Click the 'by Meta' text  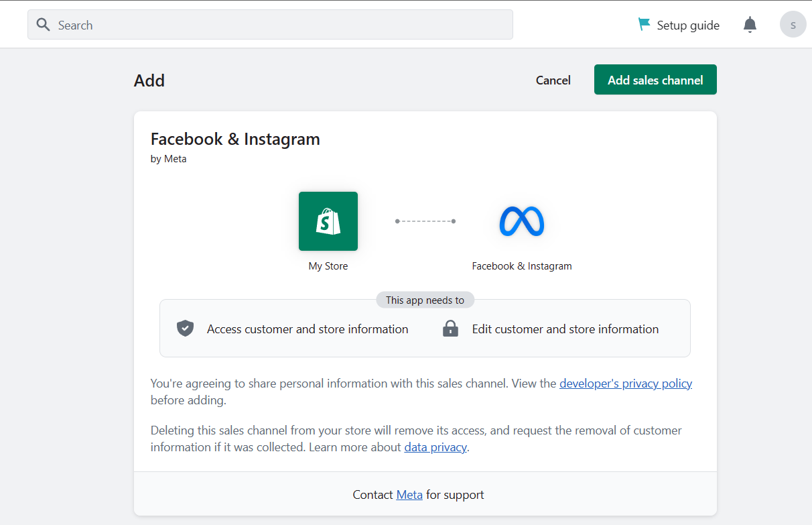click(169, 159)
